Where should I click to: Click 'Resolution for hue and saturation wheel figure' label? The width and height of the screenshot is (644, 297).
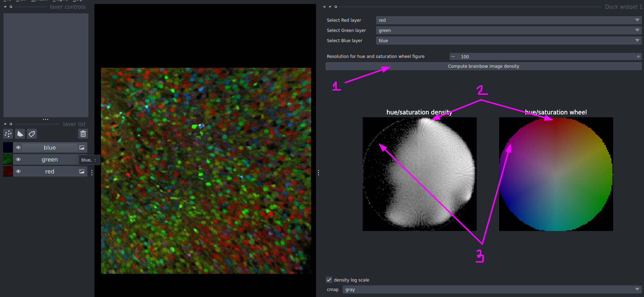click(x=376, y=57)
